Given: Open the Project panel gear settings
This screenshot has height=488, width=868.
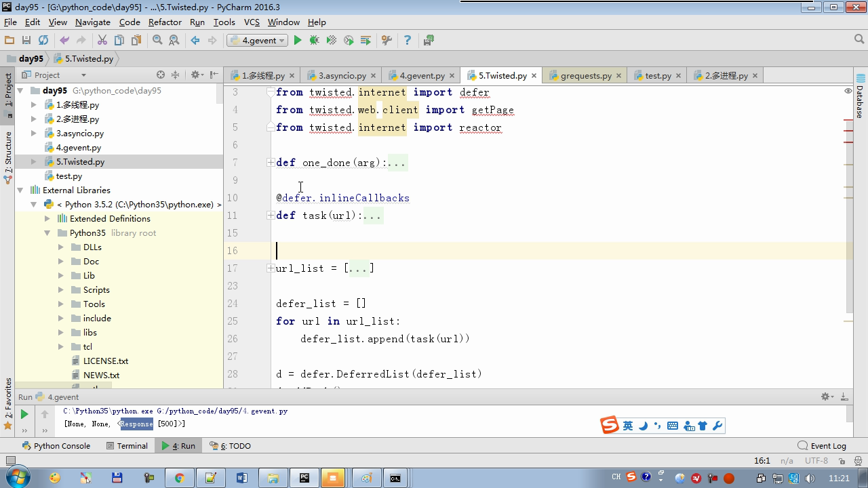Looking at the screenshot, I should tap(195, 75).
